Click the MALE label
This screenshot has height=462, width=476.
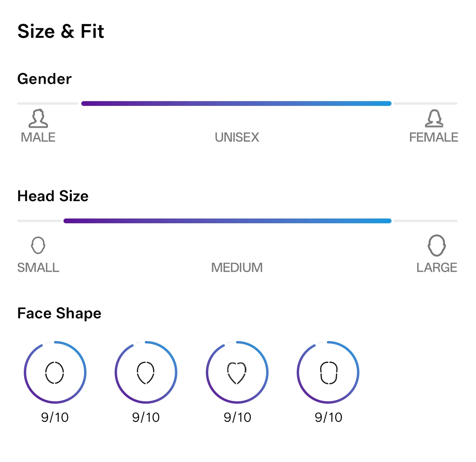(38, 138)
